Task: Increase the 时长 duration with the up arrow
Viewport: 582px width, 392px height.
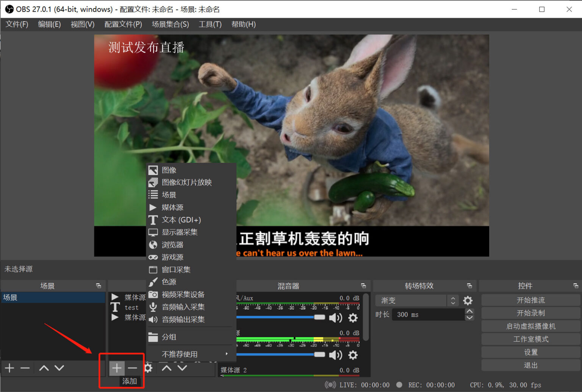Action: click(469, 311)
